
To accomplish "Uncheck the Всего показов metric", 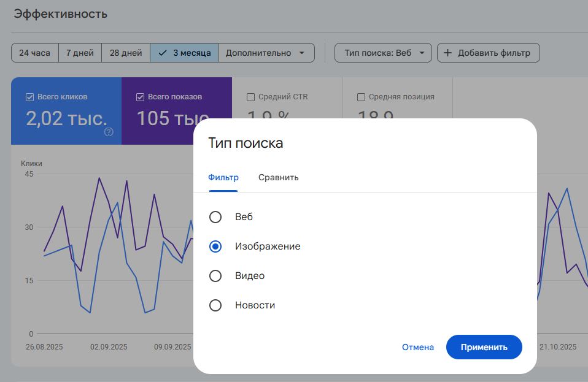I will tap(139, 97).
